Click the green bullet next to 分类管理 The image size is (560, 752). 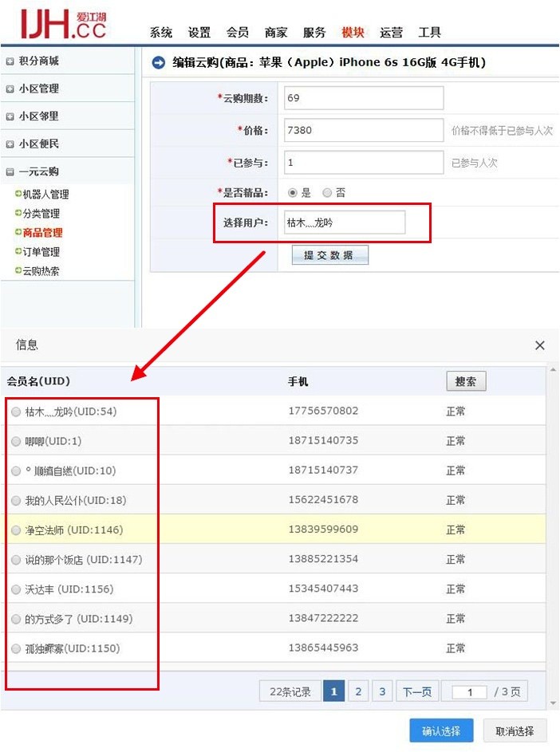click(x=18, y=213)
